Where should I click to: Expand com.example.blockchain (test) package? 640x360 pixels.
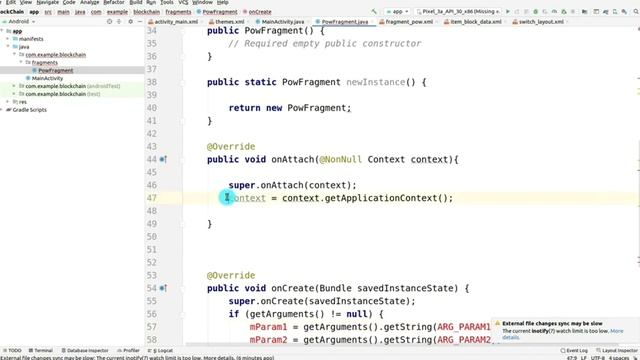[x=14, y=94]
